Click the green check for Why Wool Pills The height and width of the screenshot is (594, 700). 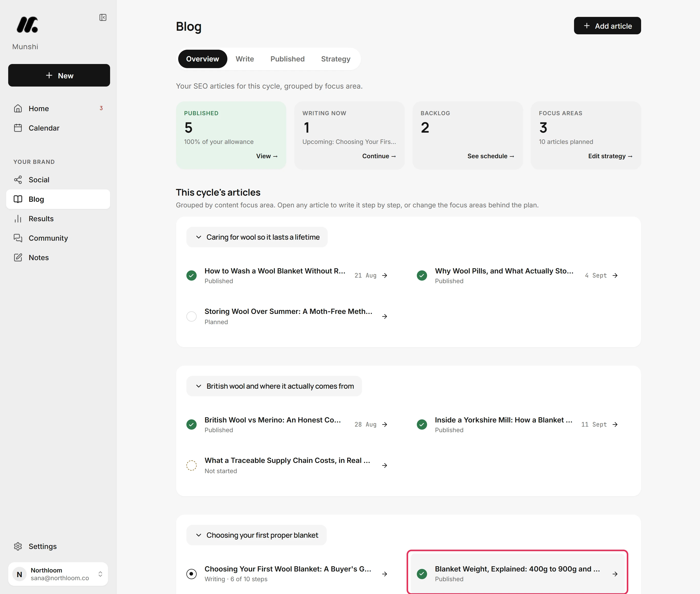422,275
